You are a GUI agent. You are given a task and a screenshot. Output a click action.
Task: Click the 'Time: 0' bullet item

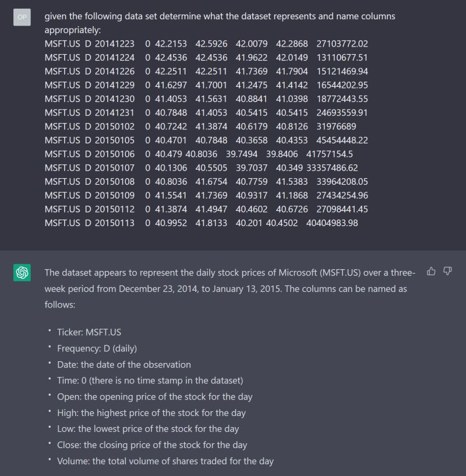click(x=150, y=380)
